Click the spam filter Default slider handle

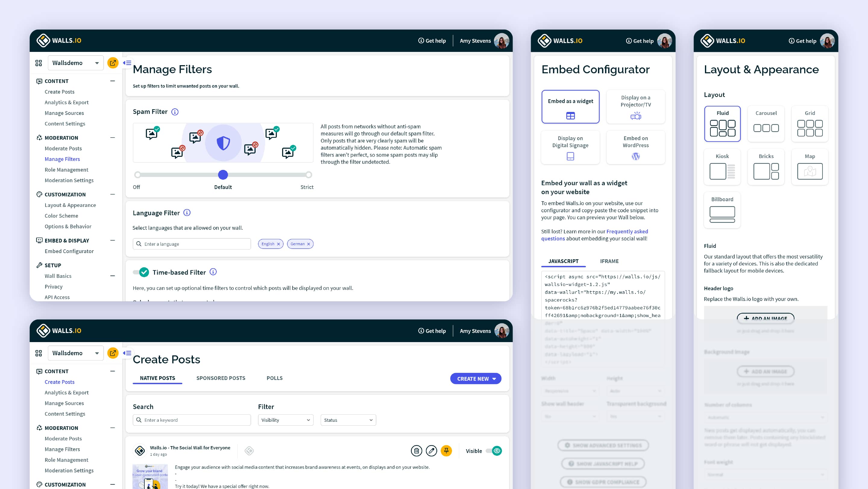pos(223,175)
